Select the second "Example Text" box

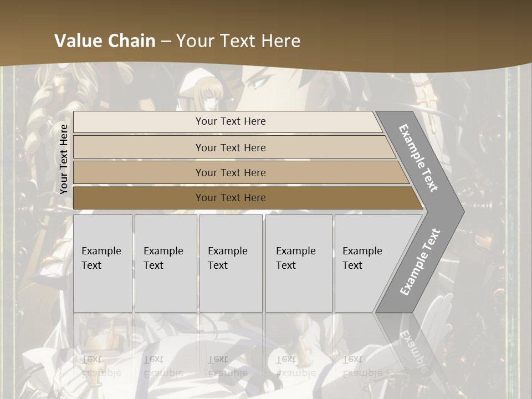pos(165,263)
